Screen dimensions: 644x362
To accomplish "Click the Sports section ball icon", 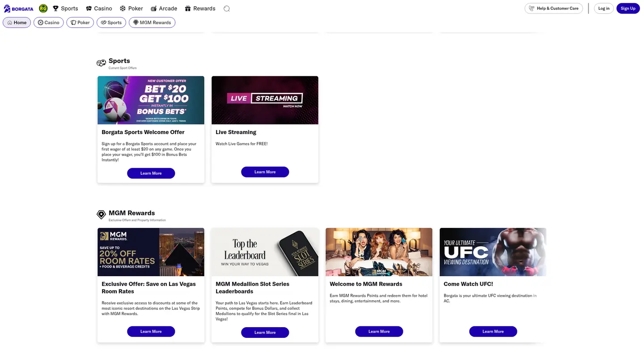I will (102, 63).
